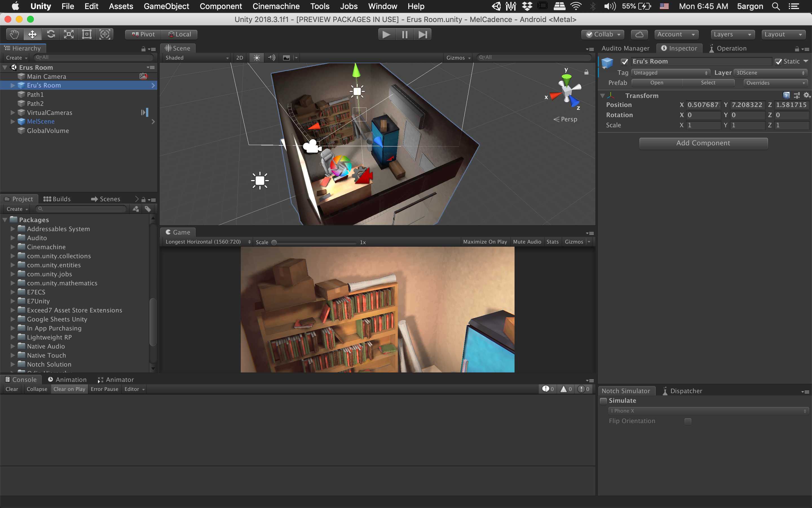Toggle scene audio speaker icon
Image resolution: width=812 pixels, height=508 pixels.
click(272, 58)
